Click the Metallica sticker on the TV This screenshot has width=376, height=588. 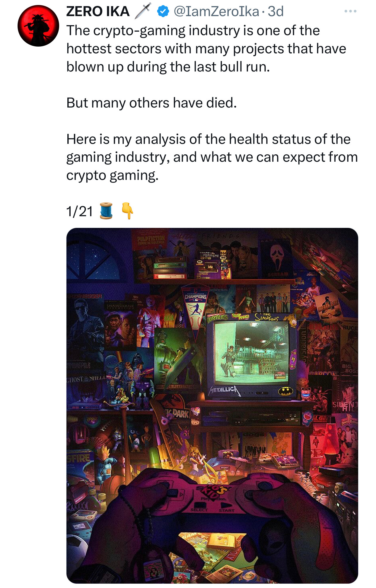point(224,390)
